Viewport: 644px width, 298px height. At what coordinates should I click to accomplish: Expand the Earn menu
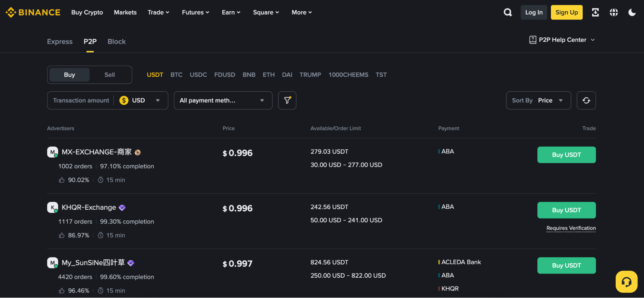coord(231,12)
